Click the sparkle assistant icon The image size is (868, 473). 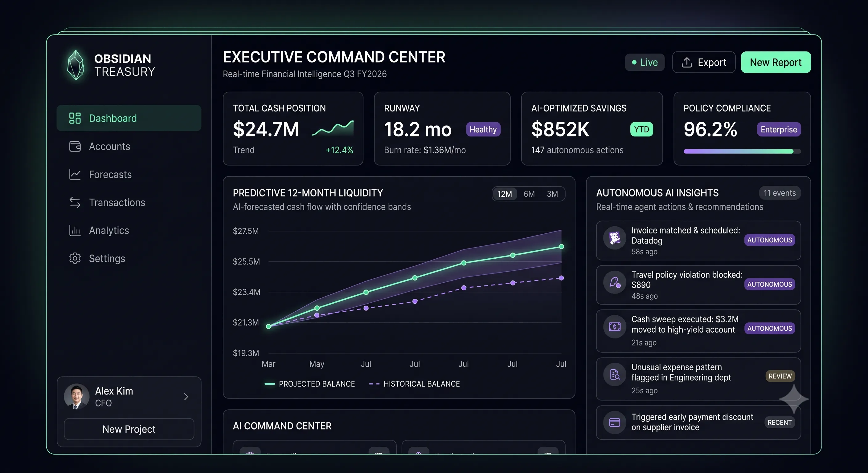click(794, 399)
